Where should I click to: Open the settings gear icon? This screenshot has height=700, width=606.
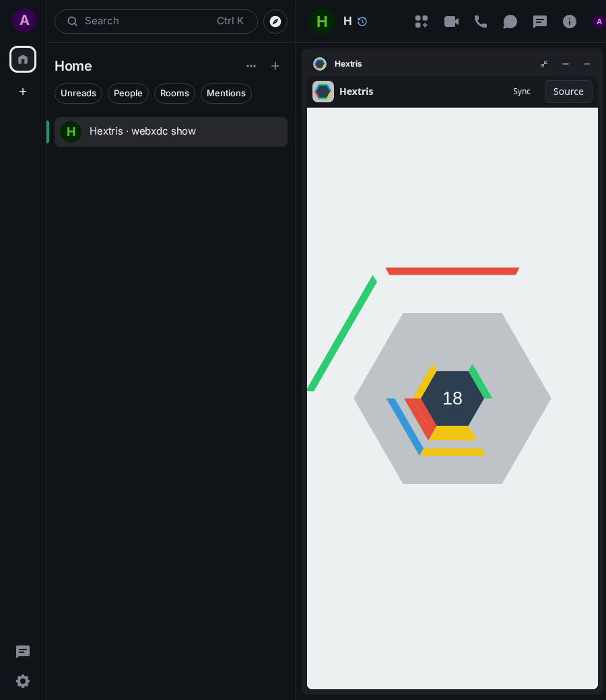coord(23,681)
